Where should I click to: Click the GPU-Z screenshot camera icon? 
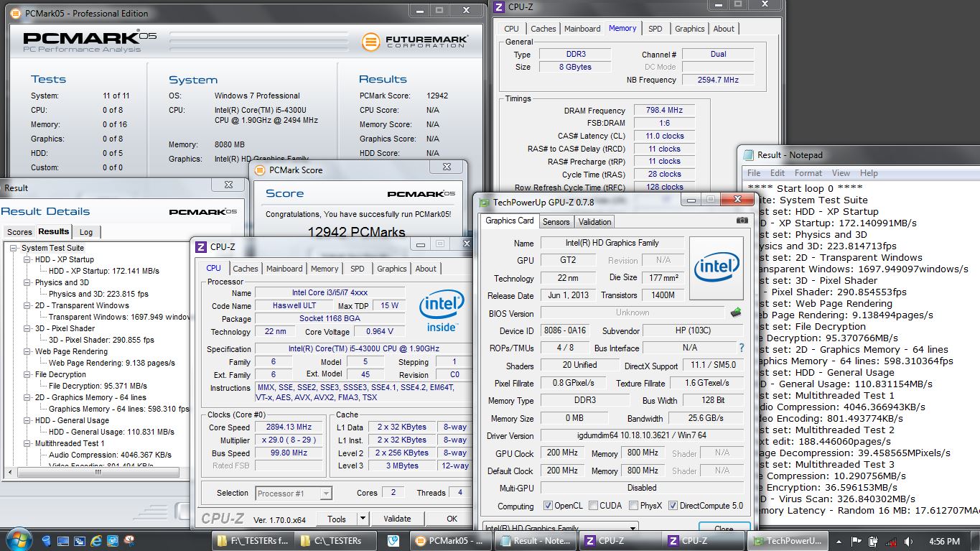tap(742, 221)
